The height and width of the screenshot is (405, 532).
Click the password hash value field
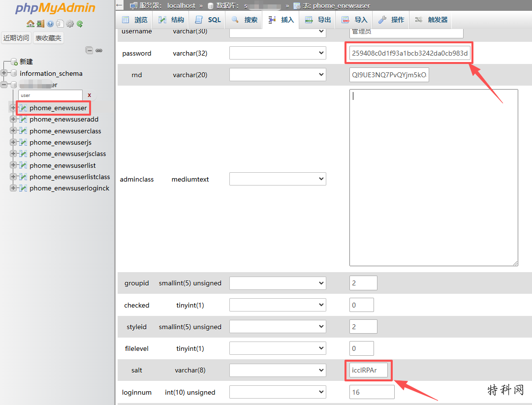point(410,53)
